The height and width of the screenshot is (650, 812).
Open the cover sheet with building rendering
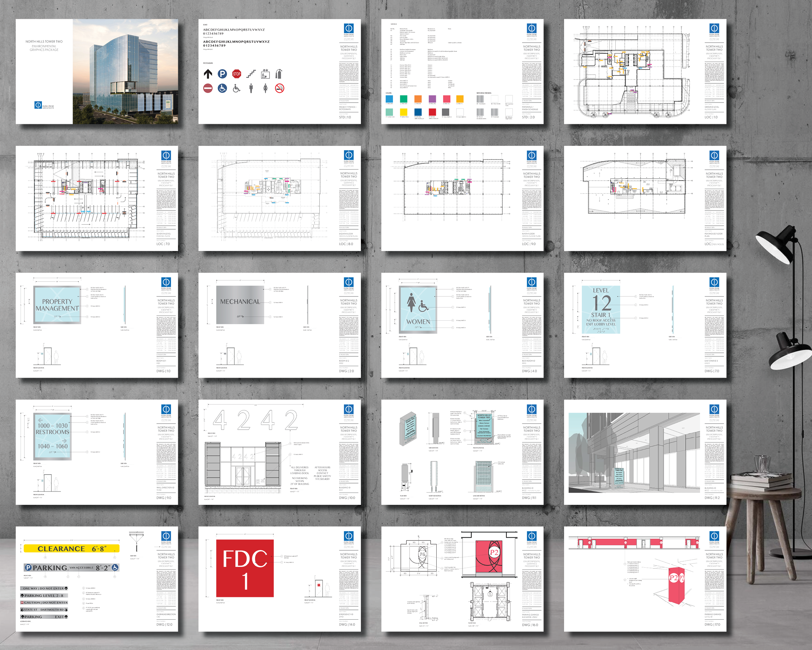[x=97, y=71]
